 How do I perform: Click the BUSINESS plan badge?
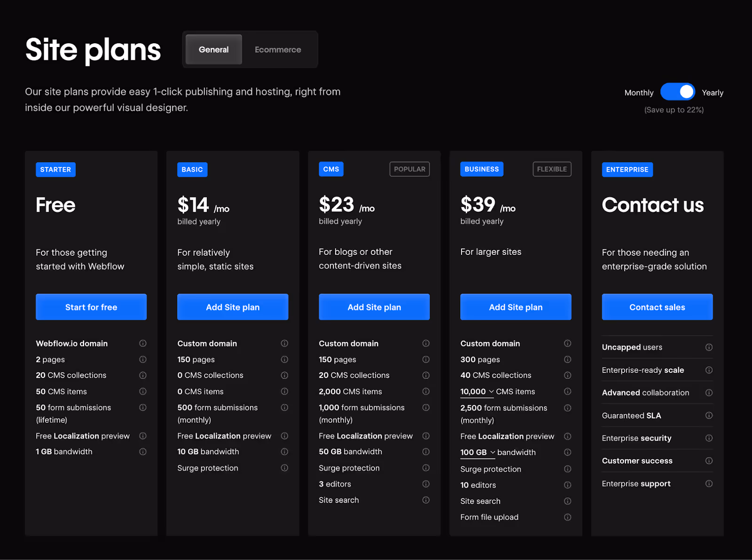point(482,169)
